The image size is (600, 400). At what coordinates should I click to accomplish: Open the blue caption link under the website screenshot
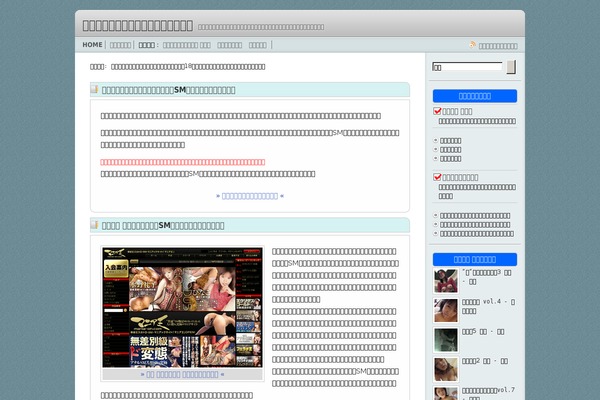[182, 374]
